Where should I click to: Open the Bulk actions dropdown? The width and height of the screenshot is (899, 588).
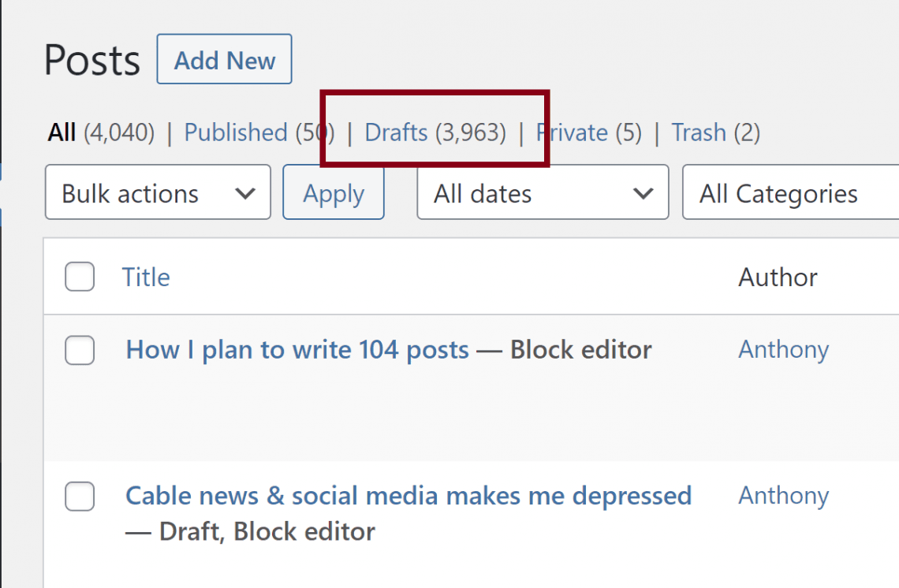(x=158, y=192)
